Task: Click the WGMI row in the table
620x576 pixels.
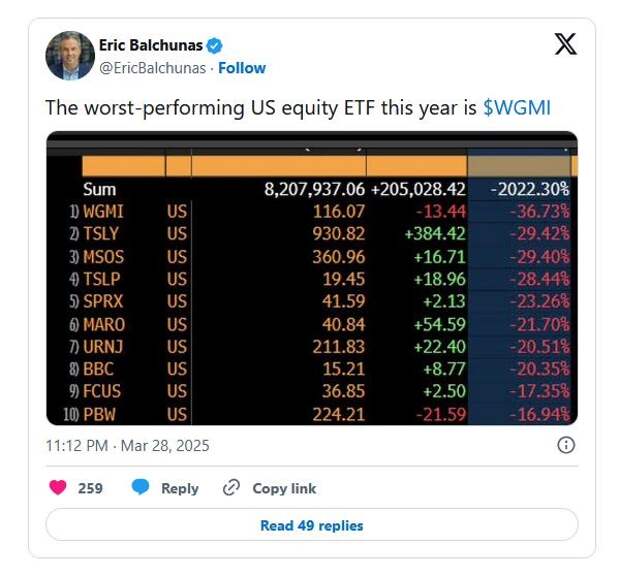Action: click(x=311, y=212)
